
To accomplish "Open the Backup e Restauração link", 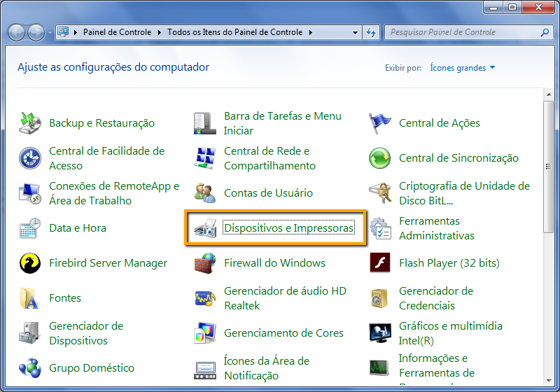I will coord(101,123).
